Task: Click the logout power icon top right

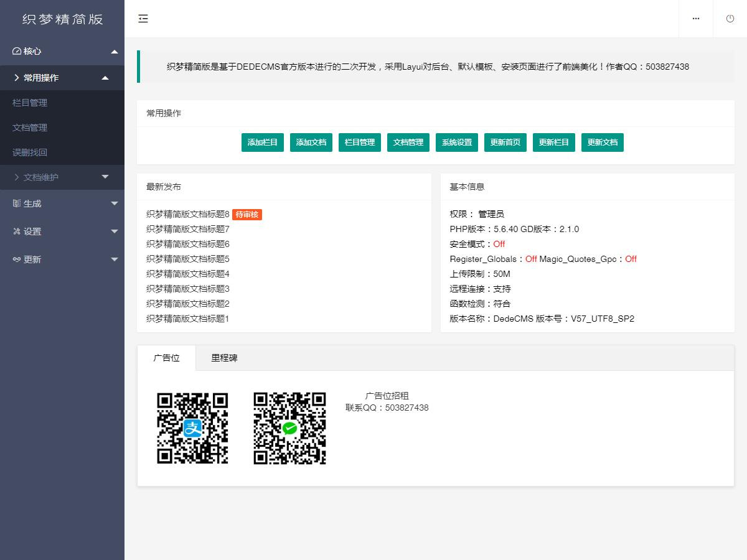Action: pyautogui.click(x=730, y=19)
